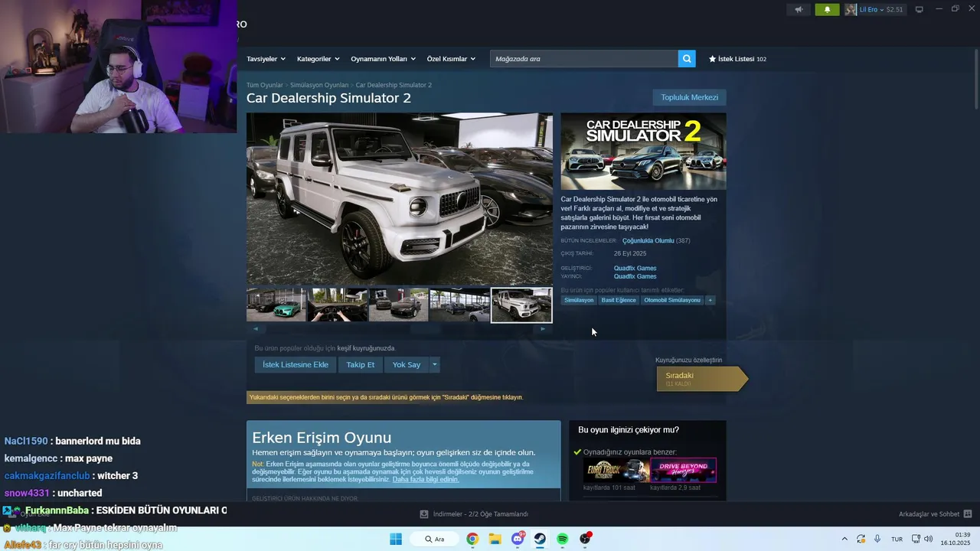Viewport: 980px width, 551px height.
Task: Select the Otomobil Simülasyonu tag
Action: click(672, 300)
